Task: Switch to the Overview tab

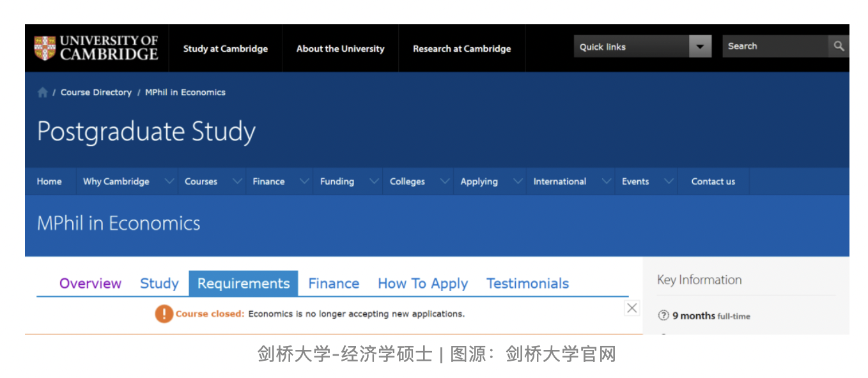Action: click(x=90, y=283)
